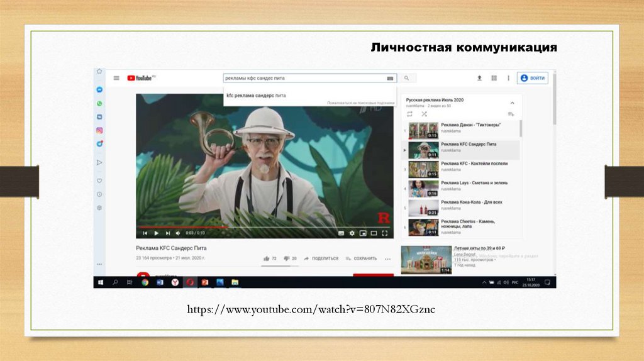Image resolution: width=644 pixels, height=361 pixels.
Task: Toggle theater mode in player
Action: [x=374, y=233]
